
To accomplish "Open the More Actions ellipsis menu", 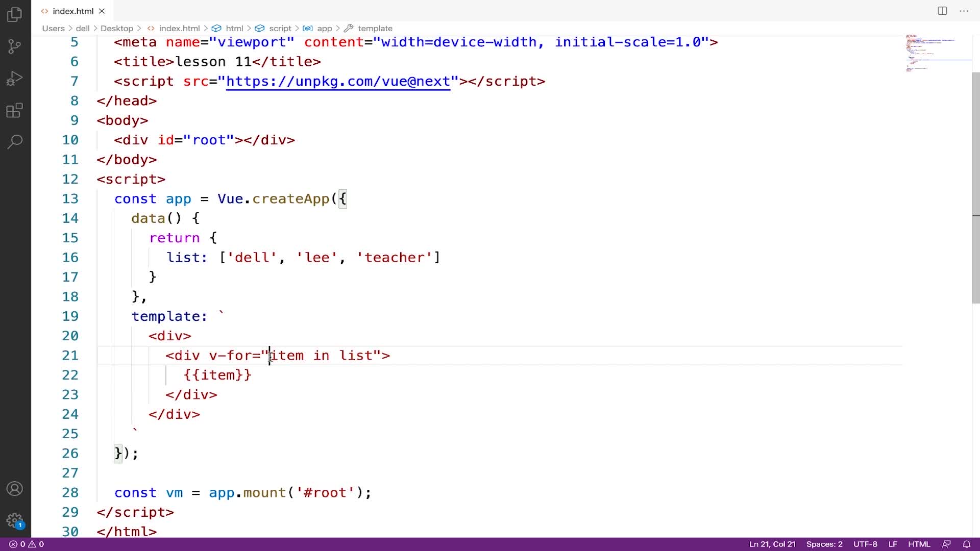I will pyautogui.click(x=964, y=11).
